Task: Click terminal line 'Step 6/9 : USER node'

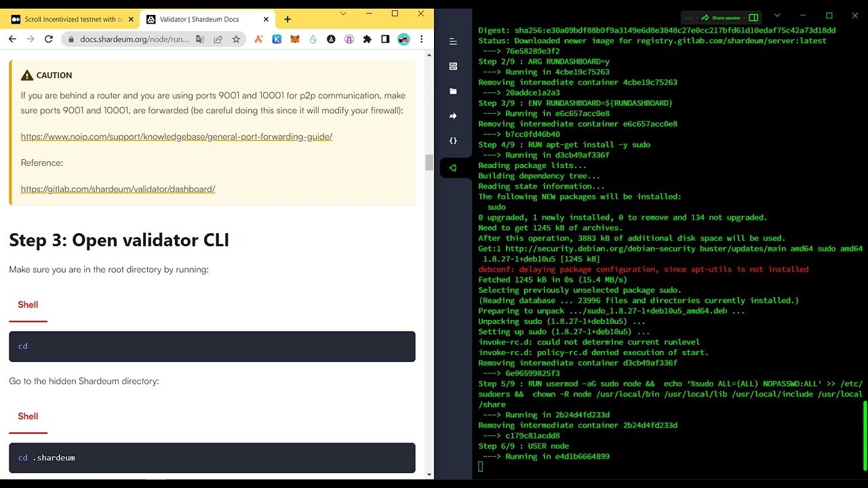Action: [524, 446]
